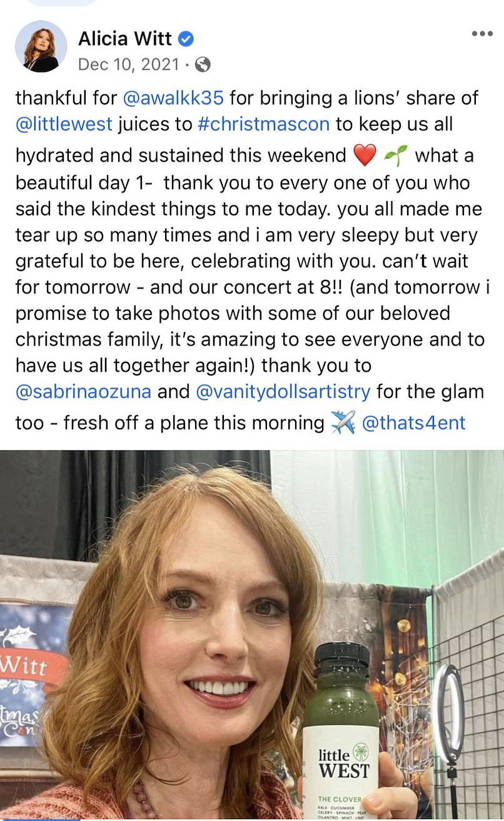Click the airplane emoji near the post's end
The width and height of the screenshot is (504, 821).
pyautogui.click(x=343, y=423)
